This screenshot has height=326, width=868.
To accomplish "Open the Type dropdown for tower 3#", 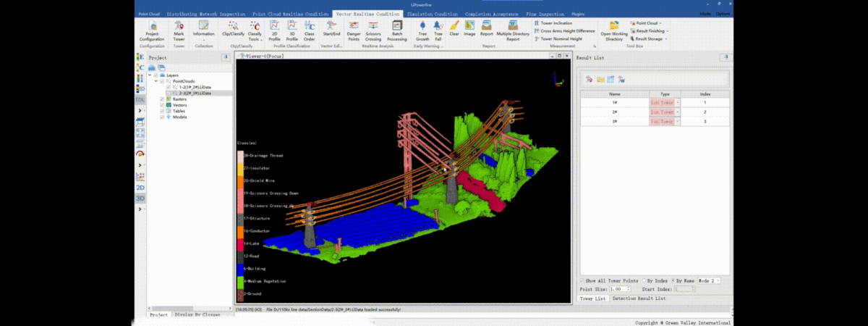I will coord(678,122).
